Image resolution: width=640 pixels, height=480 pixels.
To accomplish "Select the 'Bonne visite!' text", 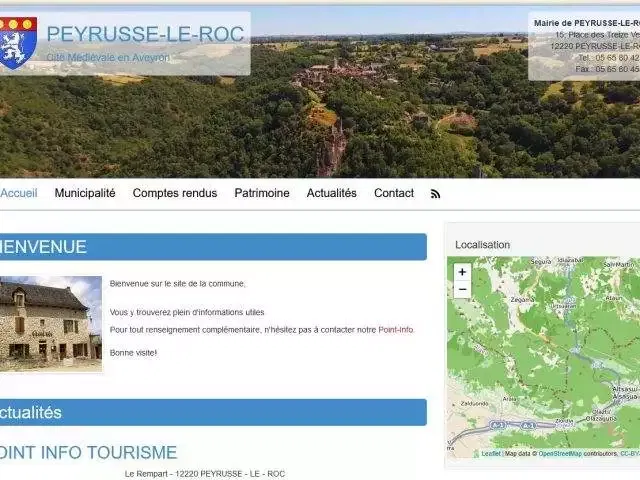I will point(133,353).
